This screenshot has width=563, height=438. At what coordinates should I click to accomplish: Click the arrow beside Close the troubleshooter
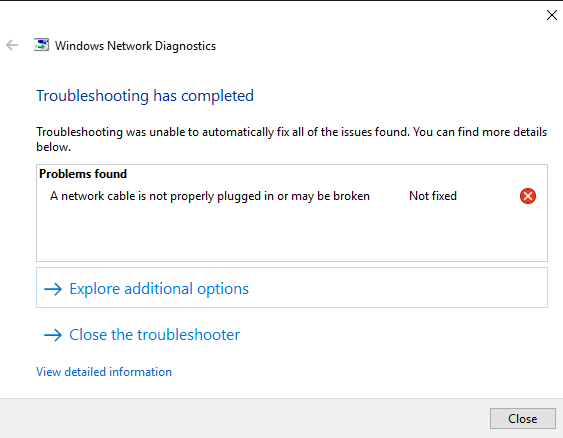click(53, 335)
